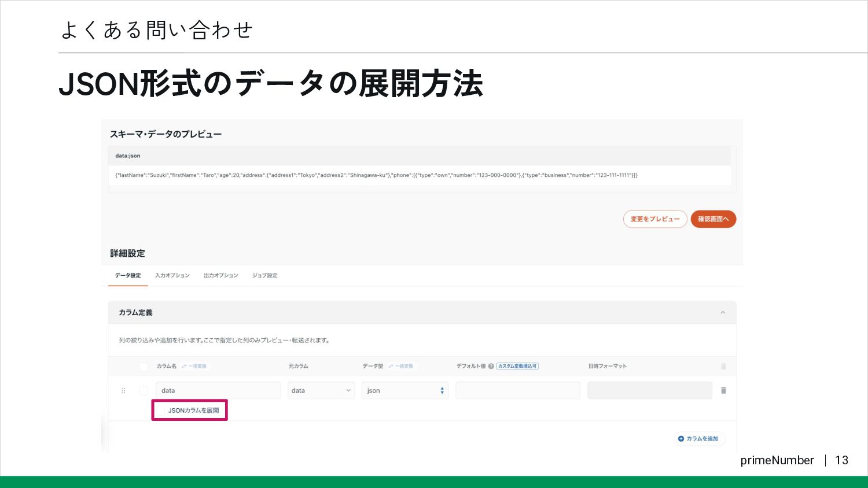The width and height of the screenshot is (868, 488).
Task: Switch to the 出力オプション tab
Action: [220, 275]
